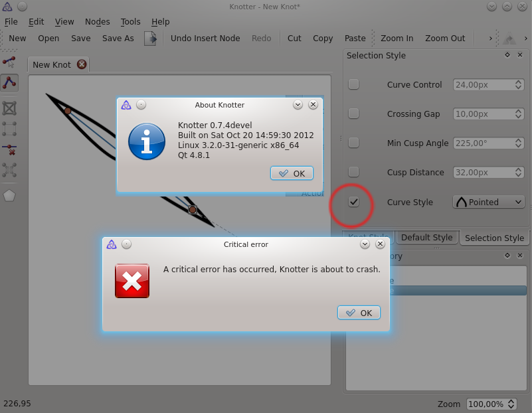This screenshot has width=532, height=413.
Task: Click Save As in the toolbar
Action: 118,39
